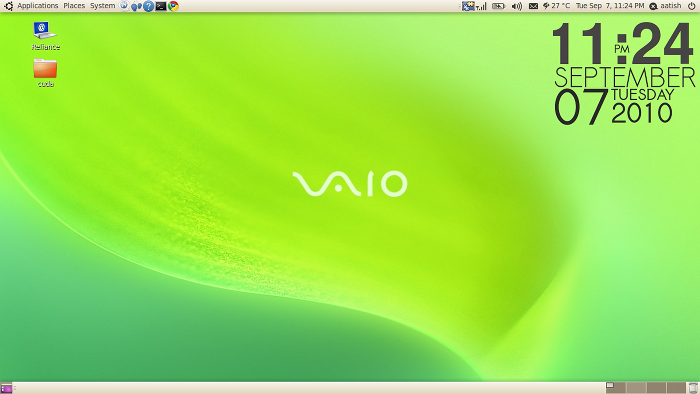Screen dimensions: 700x394
Task: Click the Ubuntu logo in the top panel
Action: pyautogui.click(x=8, y=6)
